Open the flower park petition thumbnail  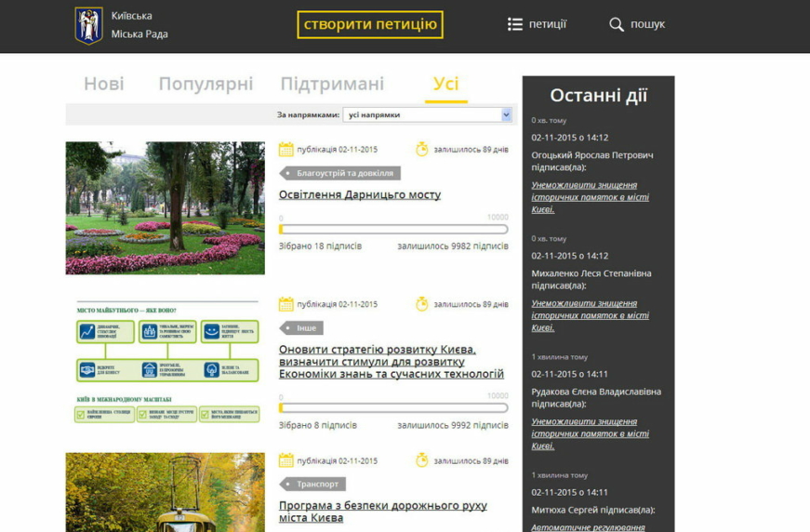click(x=165, y=207)
